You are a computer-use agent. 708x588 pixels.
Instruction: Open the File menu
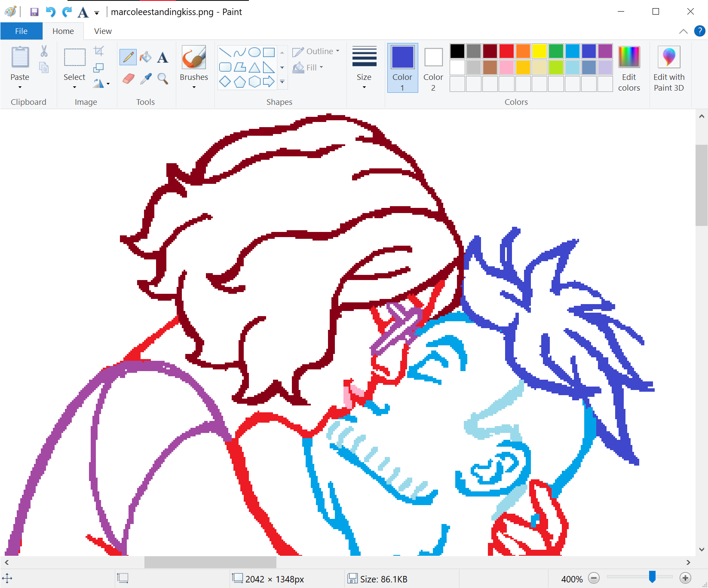21,31
